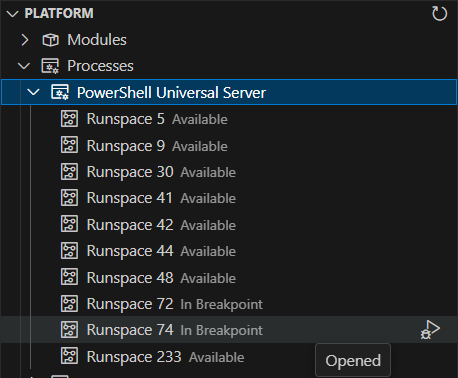Screen dimensions: 458x378
Task: Click Available status of Runspace 5
Action: [x=200, y=119]
